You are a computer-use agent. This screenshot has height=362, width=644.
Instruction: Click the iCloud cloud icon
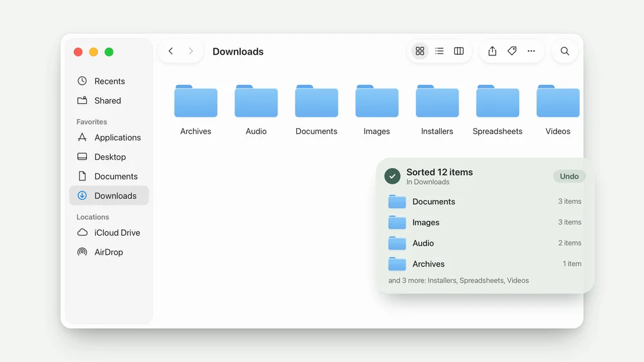82,233
